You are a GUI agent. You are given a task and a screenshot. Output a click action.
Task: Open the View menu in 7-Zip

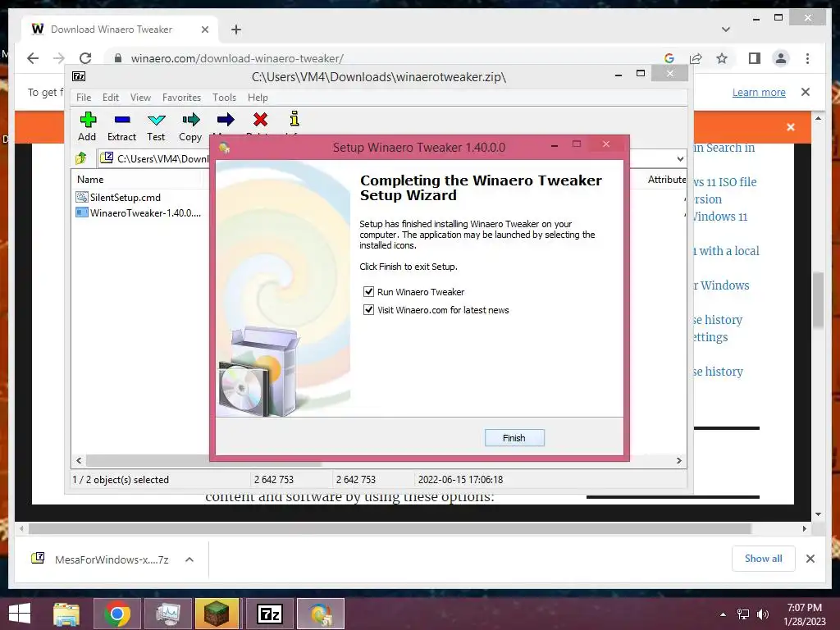coord(140,98)
